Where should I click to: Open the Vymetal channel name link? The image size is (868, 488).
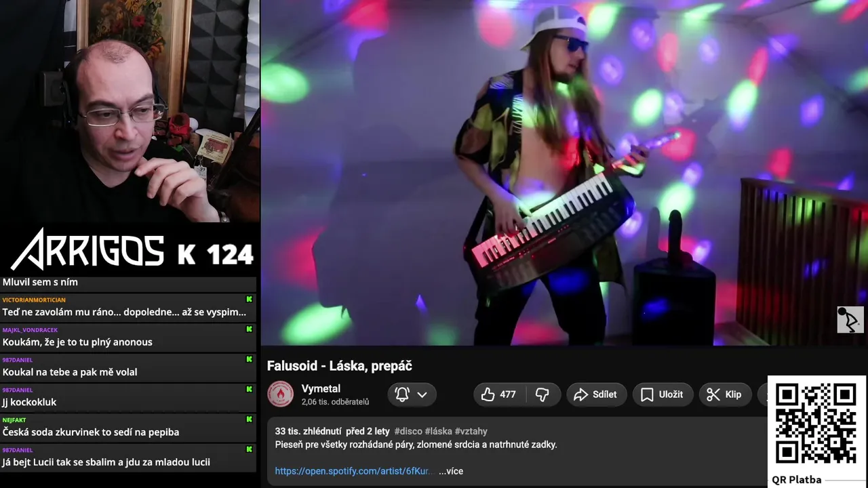click(321, 388)
